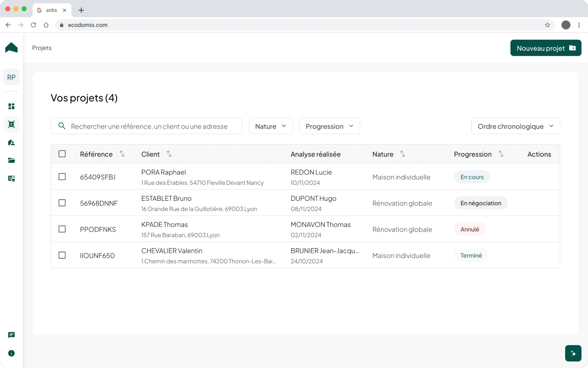588x368 pixels.
Task: Click the RP profile avatar in the sidebar
Action: [11, 77]
